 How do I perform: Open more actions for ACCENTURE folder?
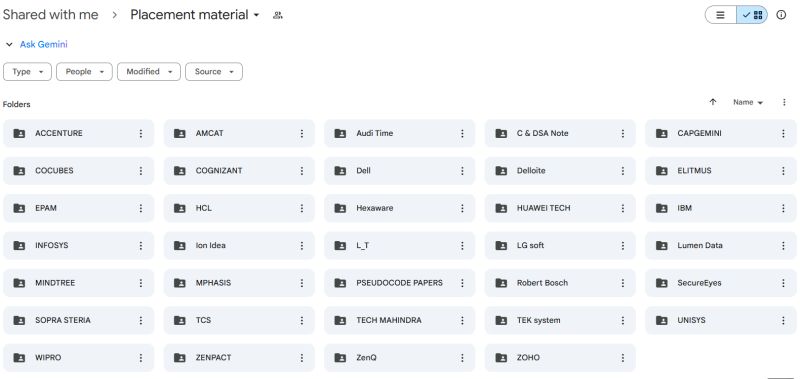[x=141, y=134]
